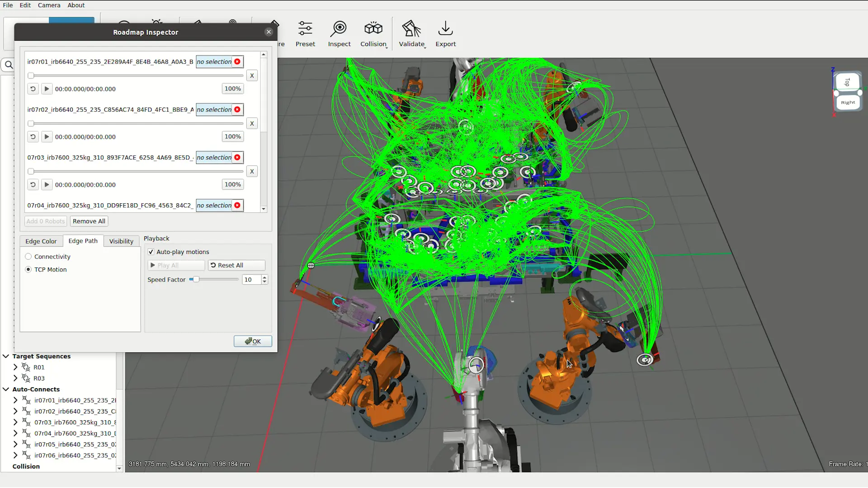868x488 pixels.
Task: Remove robot ir07r01 with X button
Action: tap(252, 75)
